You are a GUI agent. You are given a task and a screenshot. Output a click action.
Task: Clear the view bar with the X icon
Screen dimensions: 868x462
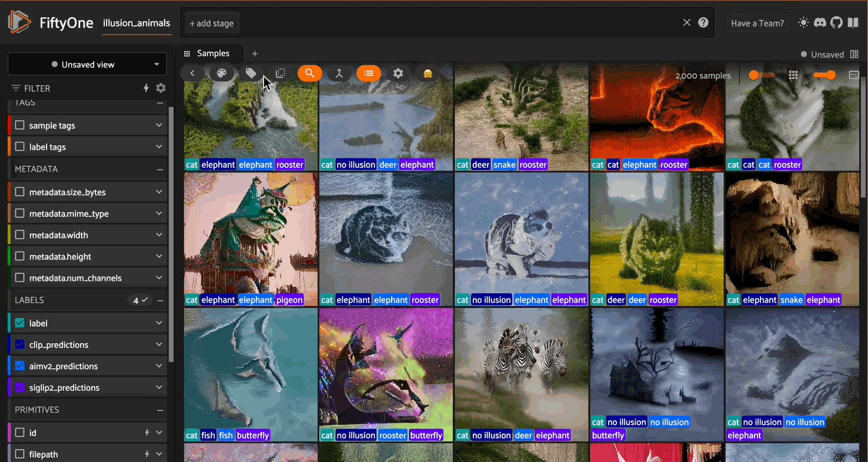tap(687, 22)
